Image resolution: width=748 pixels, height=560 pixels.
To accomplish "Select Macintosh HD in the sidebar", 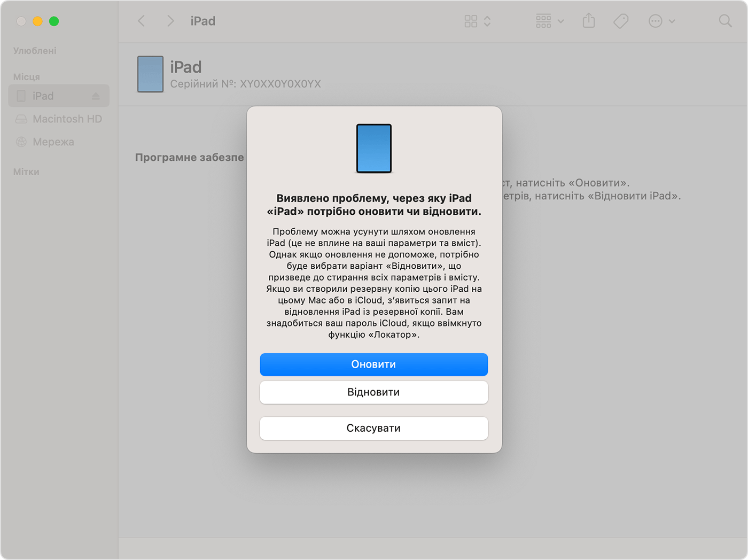I will click(x=67, y=119).
